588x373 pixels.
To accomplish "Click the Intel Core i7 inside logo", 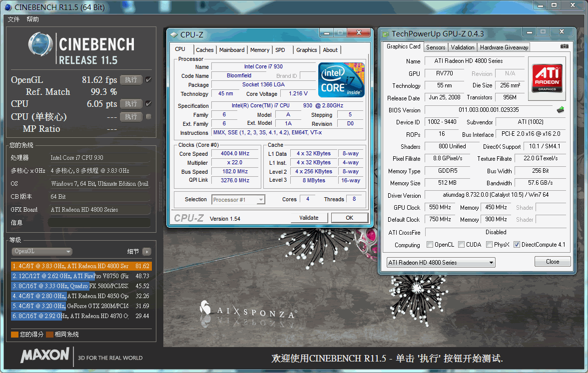I will (341, 80).
